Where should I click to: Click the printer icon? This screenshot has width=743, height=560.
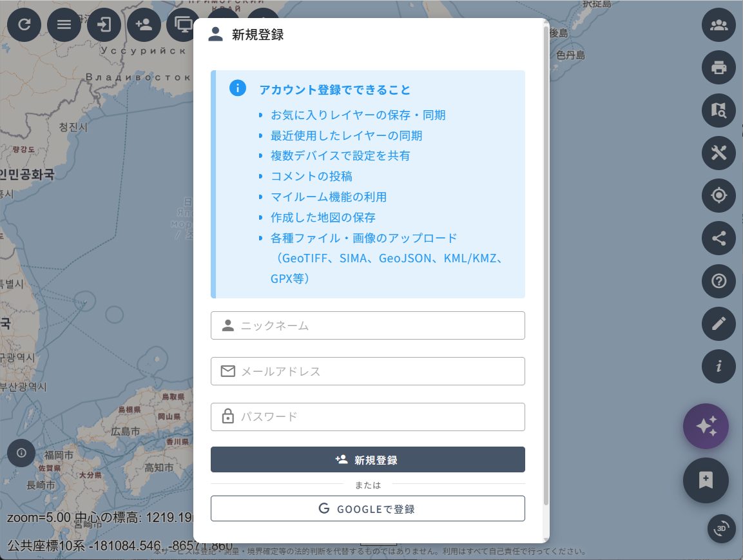(x=718, y=67)
